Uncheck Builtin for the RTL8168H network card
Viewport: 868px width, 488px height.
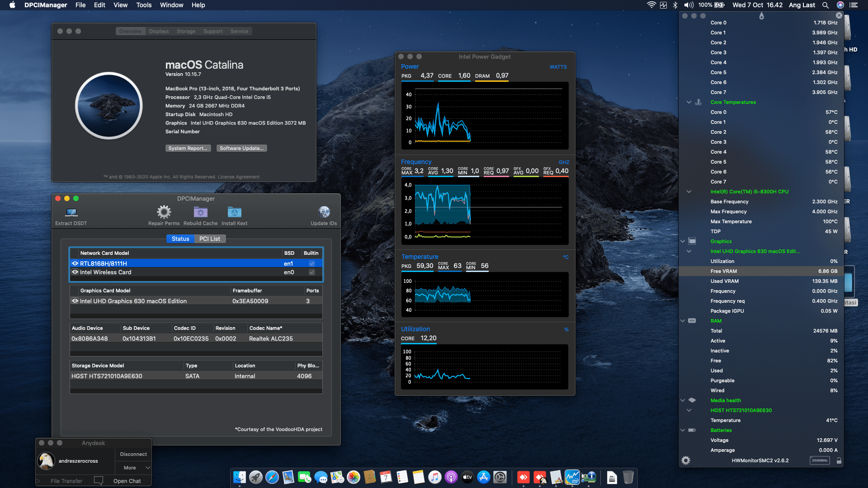point(311,263)
